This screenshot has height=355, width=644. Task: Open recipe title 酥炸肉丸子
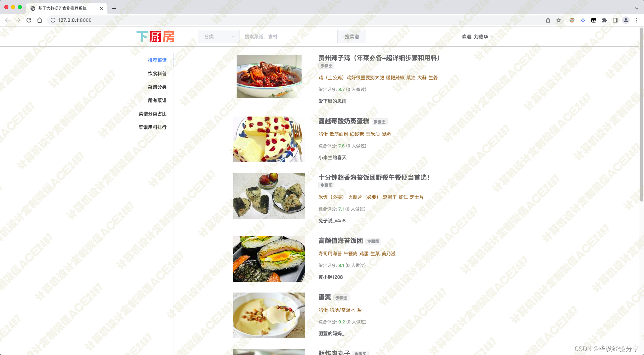coord(334,352)
